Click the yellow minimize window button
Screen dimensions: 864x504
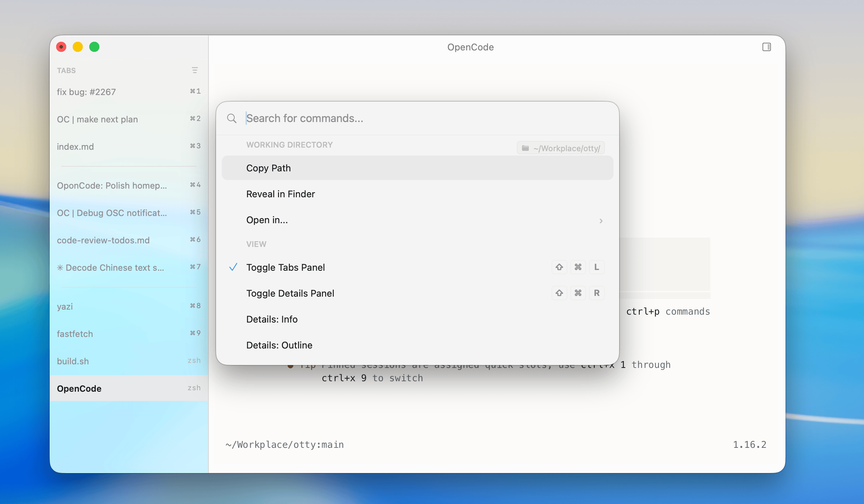pyautogui.click(x=78, y=47)
